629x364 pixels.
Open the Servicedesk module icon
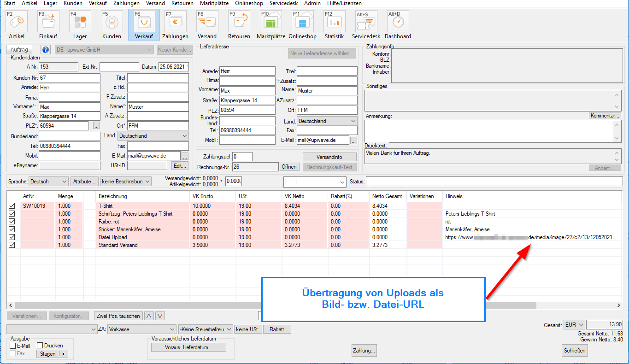(x=366, y=21)
